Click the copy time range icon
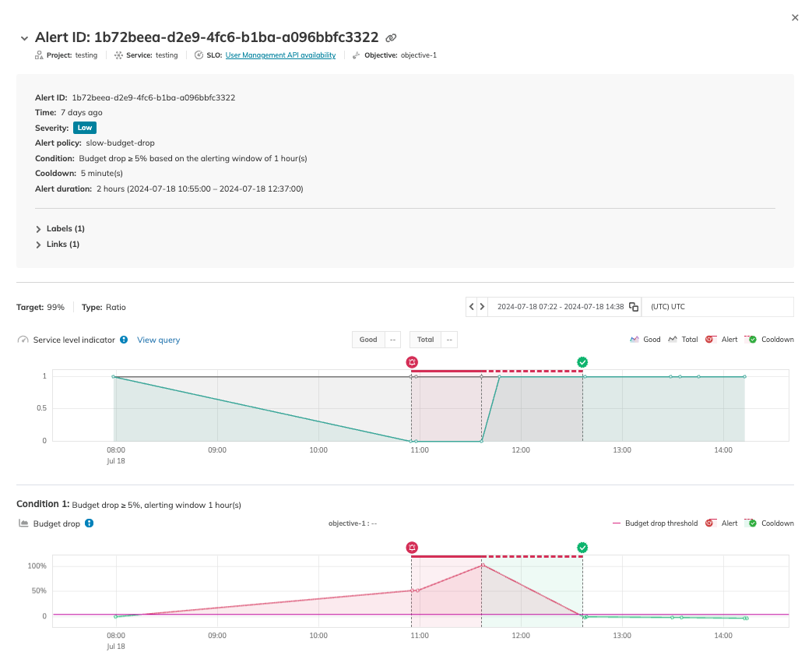Image resolution: width=812 pixels, height=659 pixels. pyautogui.click(x=634, y=306)
